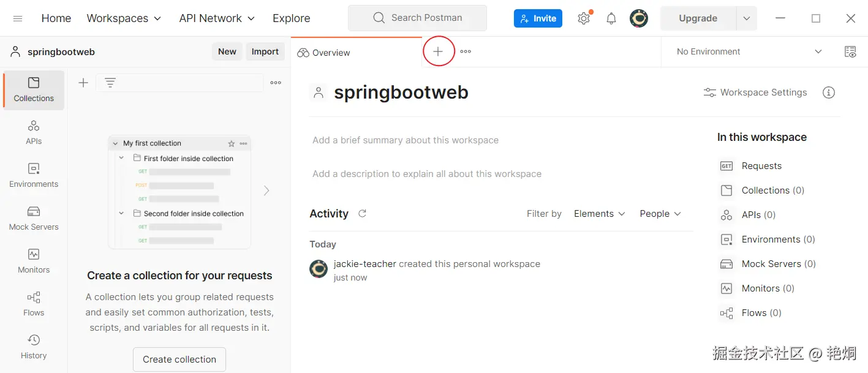Open a new tab with plus icon
Image resolution: width=868 pixels, height=373 pixels.
pos(438,51)
